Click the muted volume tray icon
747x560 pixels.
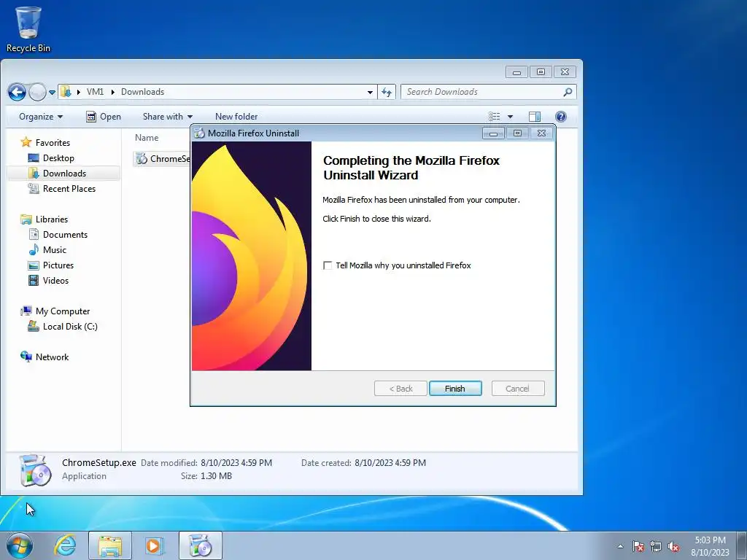[x=673, y=546]
